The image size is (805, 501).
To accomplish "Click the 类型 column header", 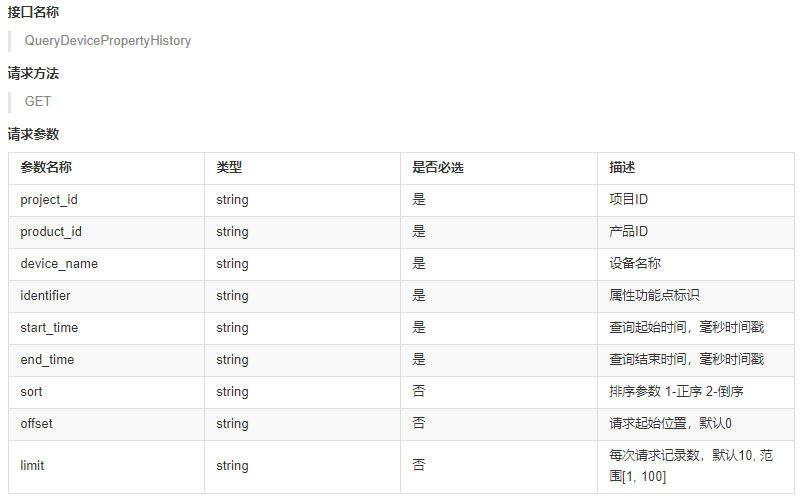I will (229, 168).
